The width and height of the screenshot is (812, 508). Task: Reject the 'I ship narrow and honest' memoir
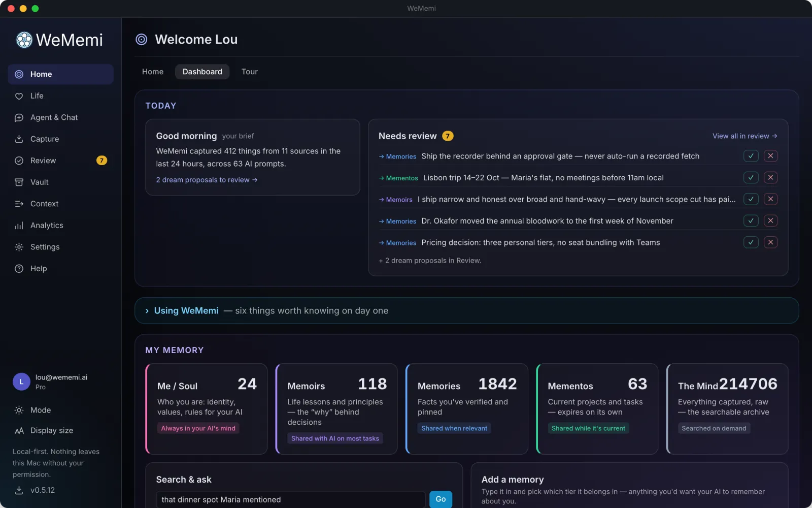(x=770, y=199)
